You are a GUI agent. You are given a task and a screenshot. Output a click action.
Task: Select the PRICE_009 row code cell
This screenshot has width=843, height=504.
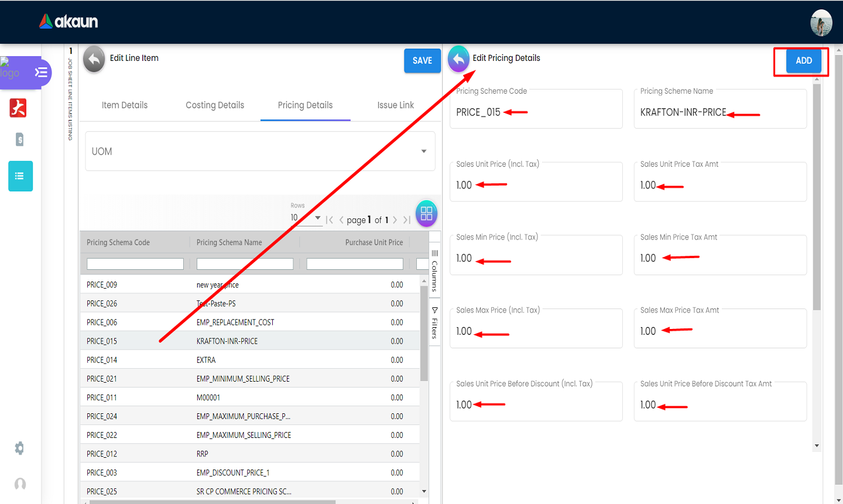point(102,285)
